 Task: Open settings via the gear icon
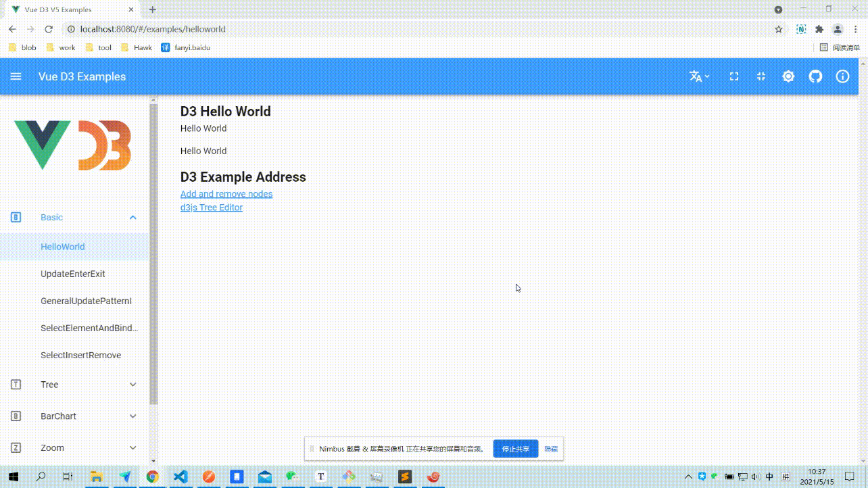click(x=788, y=76)
